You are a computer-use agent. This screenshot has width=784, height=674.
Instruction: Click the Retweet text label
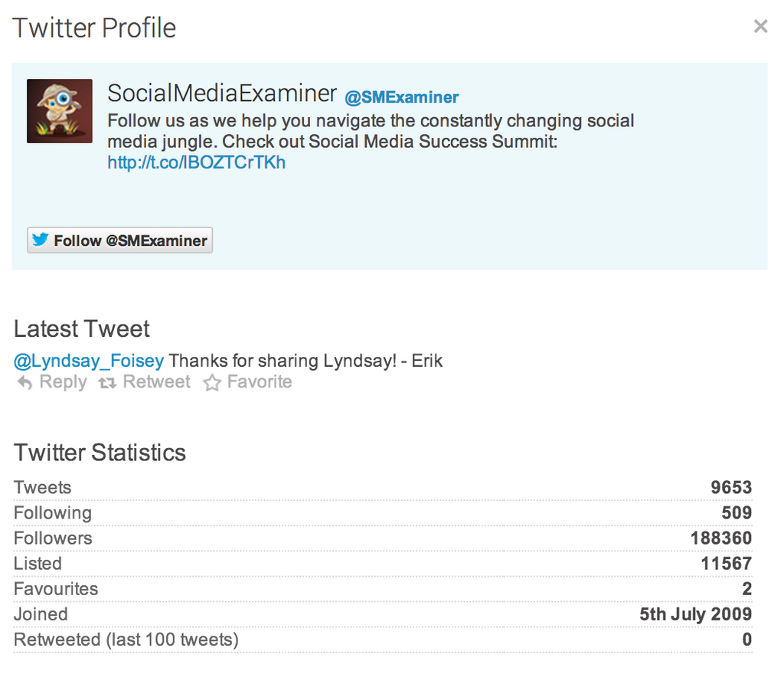coord(156,381)
